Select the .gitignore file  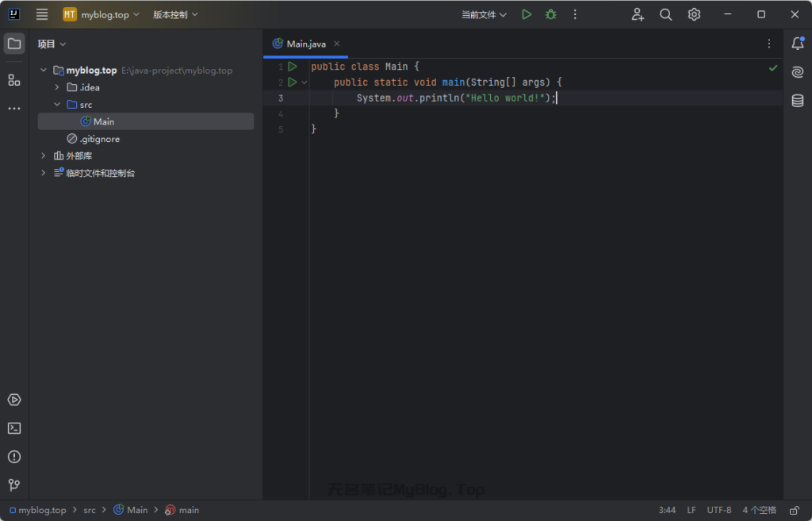click(146, 139)
